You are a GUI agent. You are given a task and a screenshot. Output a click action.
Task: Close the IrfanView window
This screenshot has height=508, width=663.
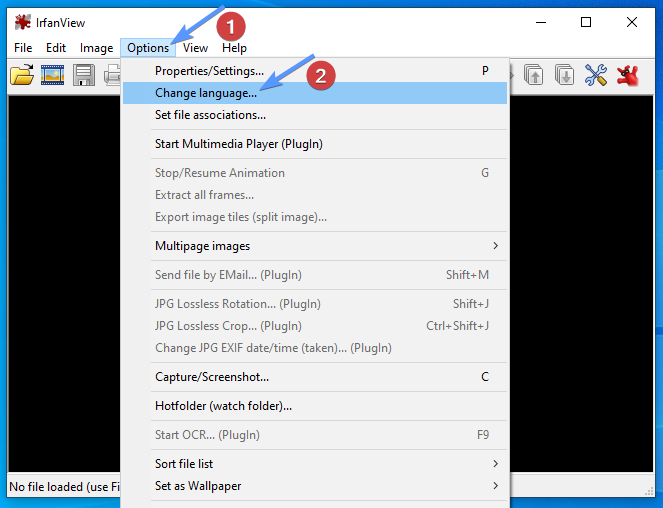click(x=632, y=22)
